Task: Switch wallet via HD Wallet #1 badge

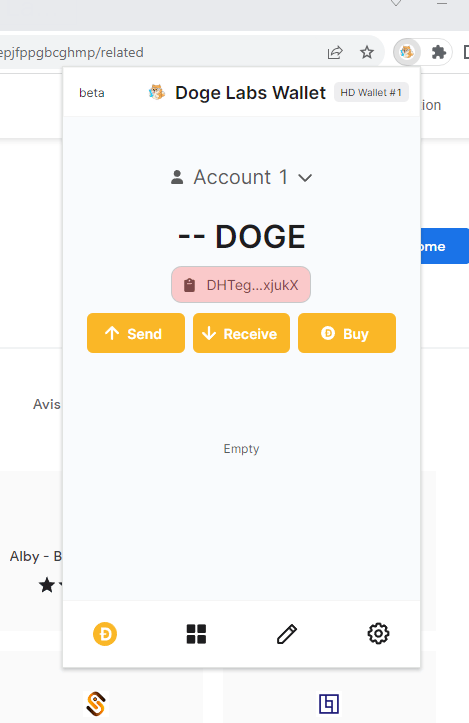Action: tap(371, 93)
